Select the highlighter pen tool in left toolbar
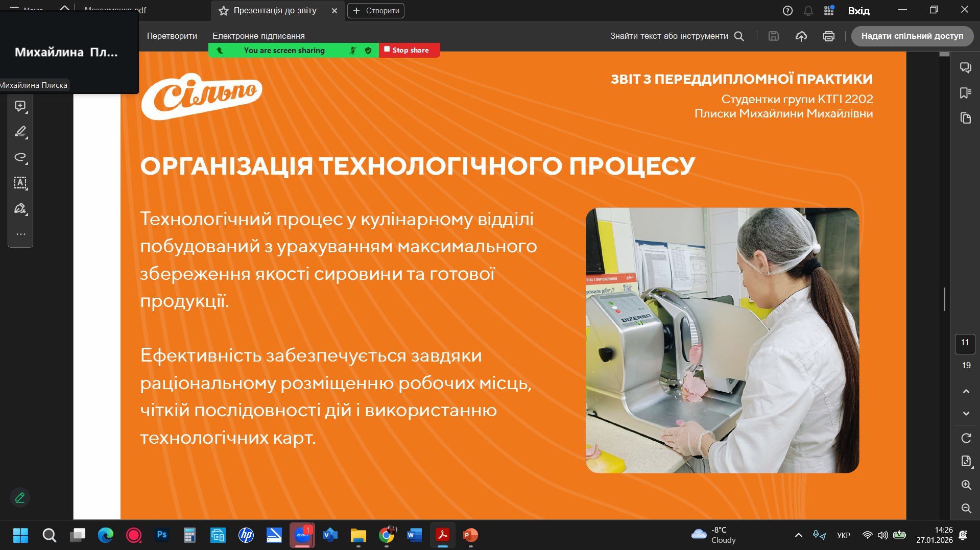Image resolution: width=980 pixels, height=550 pixels. pos(20,132)
